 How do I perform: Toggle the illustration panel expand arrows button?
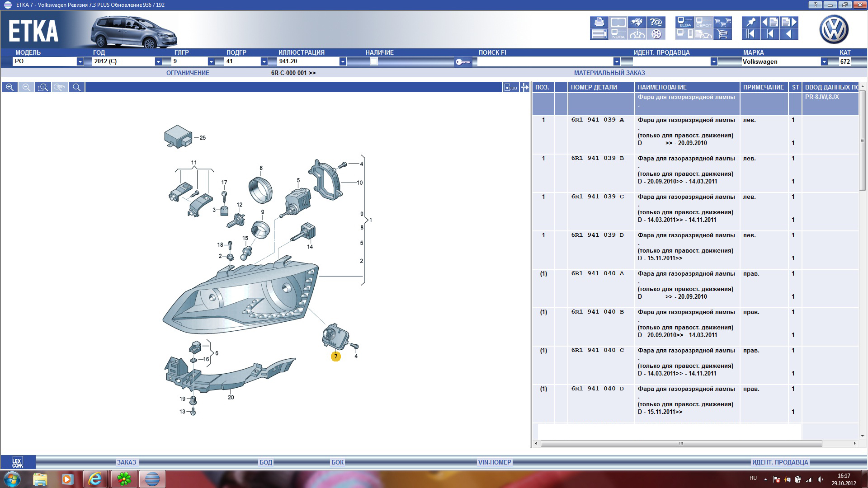(x=524, y=87)
